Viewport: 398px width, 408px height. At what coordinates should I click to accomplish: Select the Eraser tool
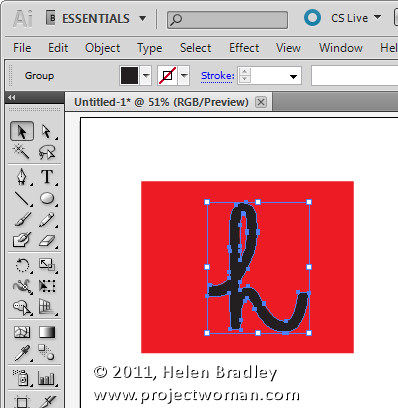coord(47,240)
